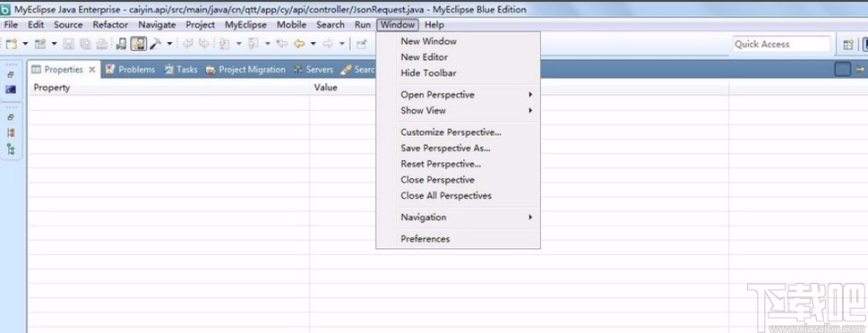Click the Previous Annotation icon
This screenshot has height=333, width=868.
[253, 44]
